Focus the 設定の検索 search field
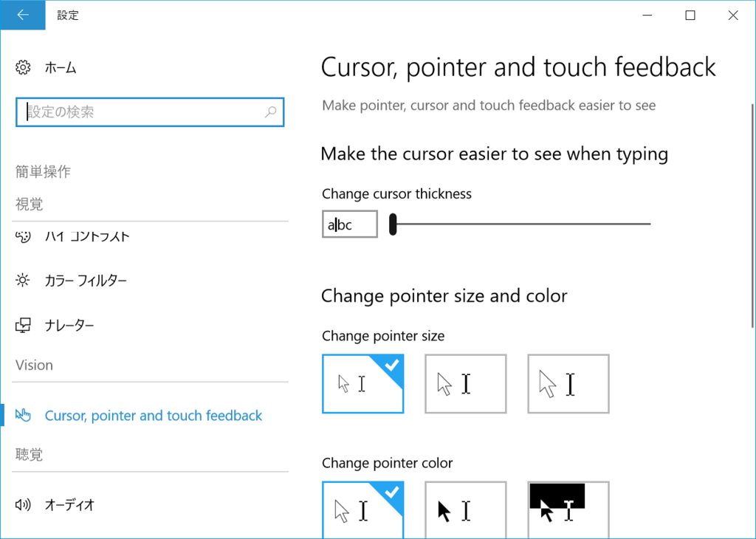The height and width of the screenshot is (539, 756). pos(140,112)
